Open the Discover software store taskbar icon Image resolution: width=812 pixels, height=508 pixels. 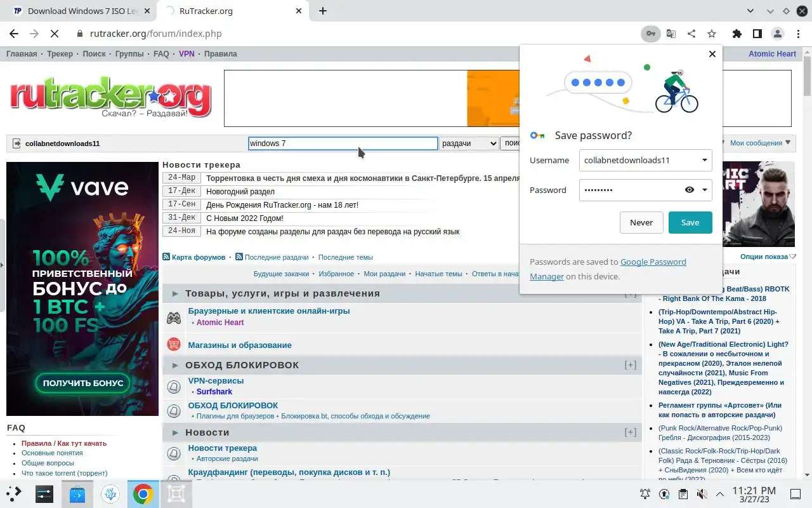coord(77,493)
